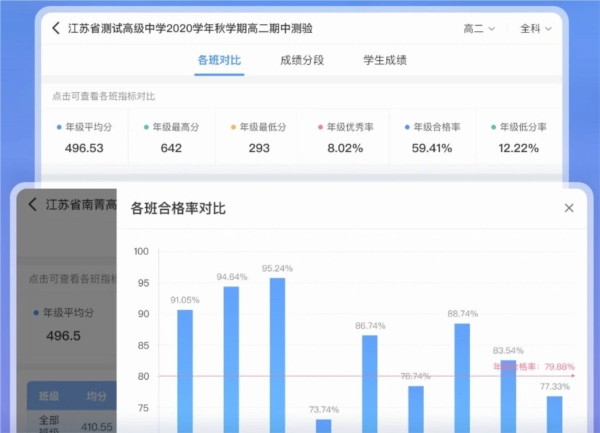Screen dimensions: 600x433
Task: Click the red 79.88% average line label
Action: pyautogui.click(x=533, y=366)
